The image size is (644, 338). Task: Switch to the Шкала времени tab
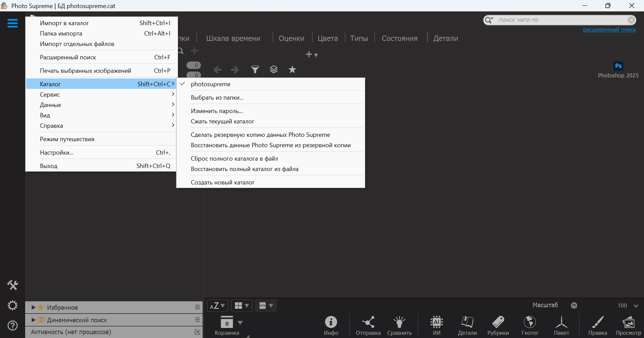[x=233, y=39]
